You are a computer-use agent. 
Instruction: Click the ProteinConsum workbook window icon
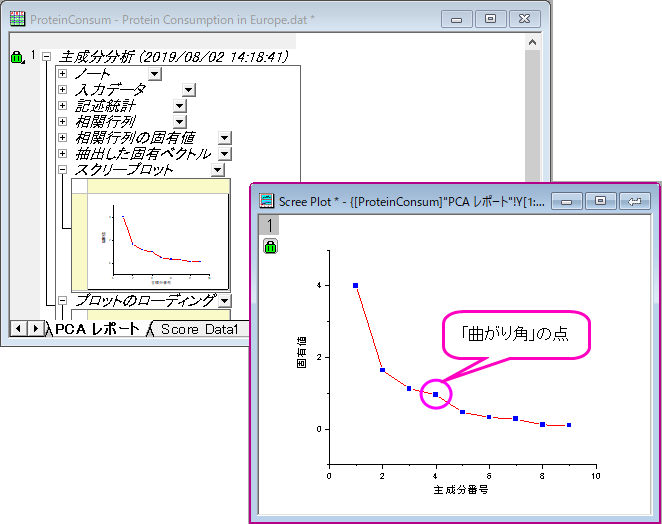pos(17,19)
